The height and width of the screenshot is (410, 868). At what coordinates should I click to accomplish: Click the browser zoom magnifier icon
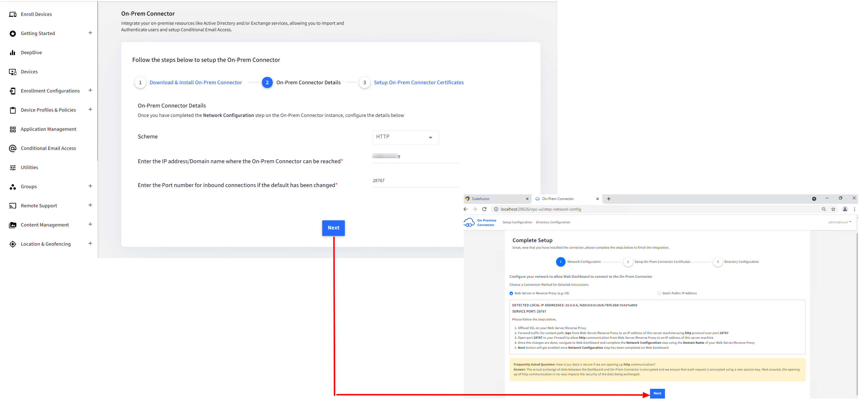[x=824, y=209]
